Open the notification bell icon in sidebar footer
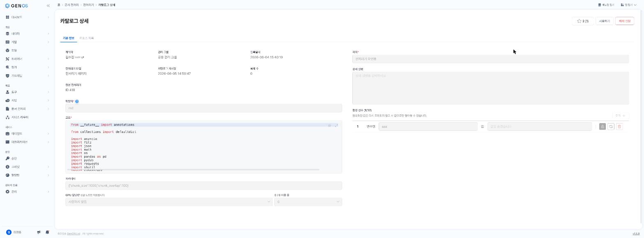This screenshot has height=238, width=644. [47, 232]
